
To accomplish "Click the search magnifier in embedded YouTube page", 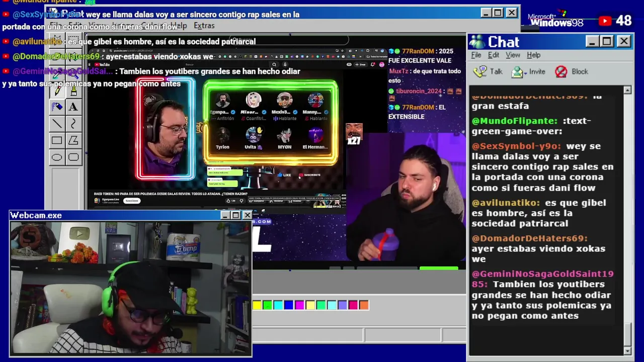I will [274, 64].
